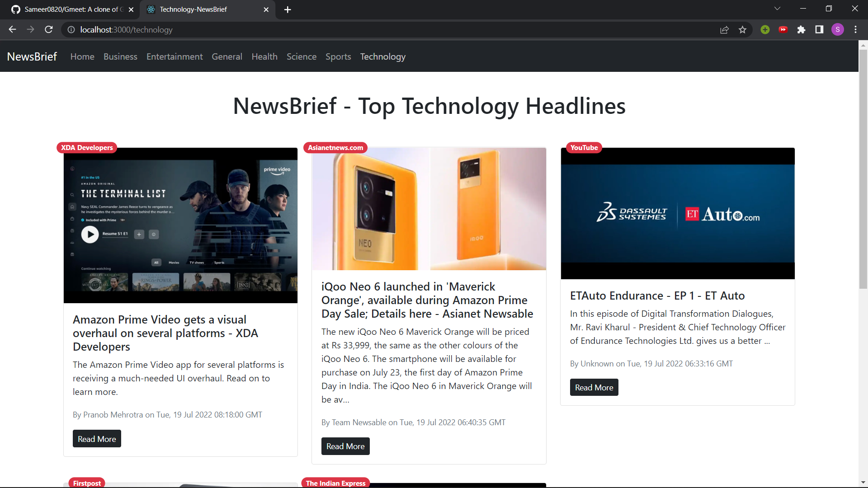The image size is (868, 488).
Task: Reload the page with the refresh icon
Action: (49, 30)
